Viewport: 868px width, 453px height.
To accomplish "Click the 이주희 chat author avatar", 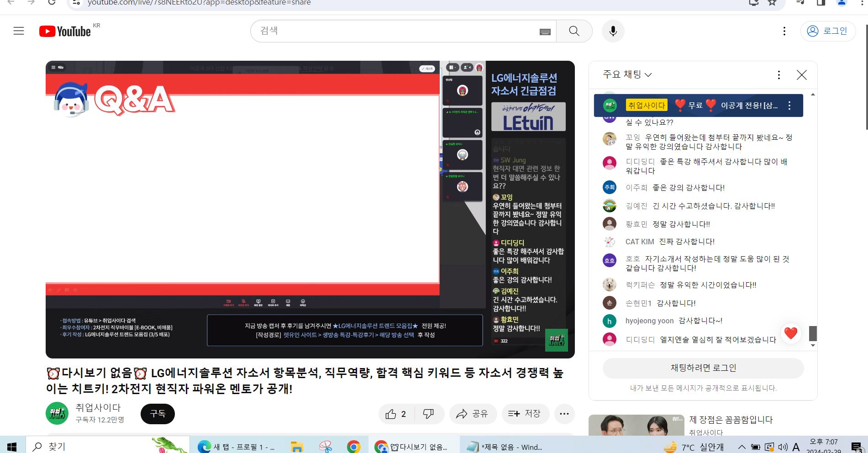I will point(610,187).
